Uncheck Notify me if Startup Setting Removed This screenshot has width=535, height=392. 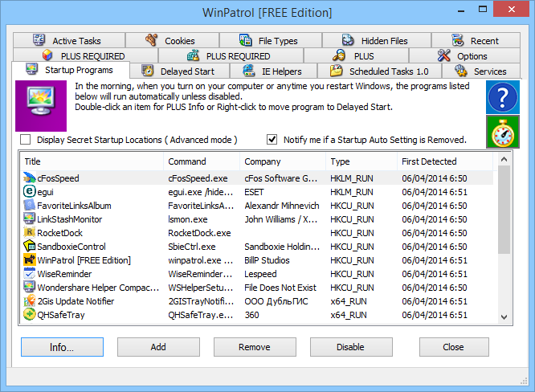click(x=272, y=140)
